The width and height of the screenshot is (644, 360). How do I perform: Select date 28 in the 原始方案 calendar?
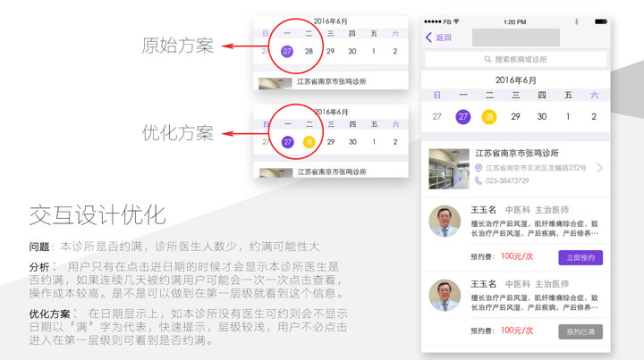pos(309,51)
